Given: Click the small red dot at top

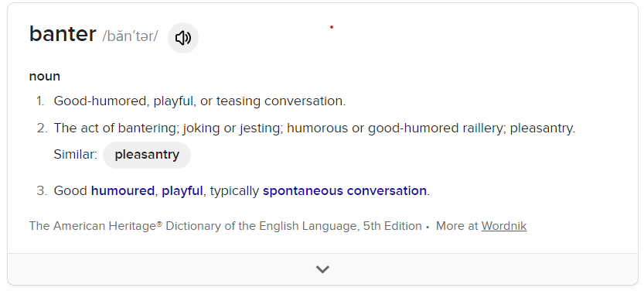Looking at the screenshot, I should [x=332, y=27].
